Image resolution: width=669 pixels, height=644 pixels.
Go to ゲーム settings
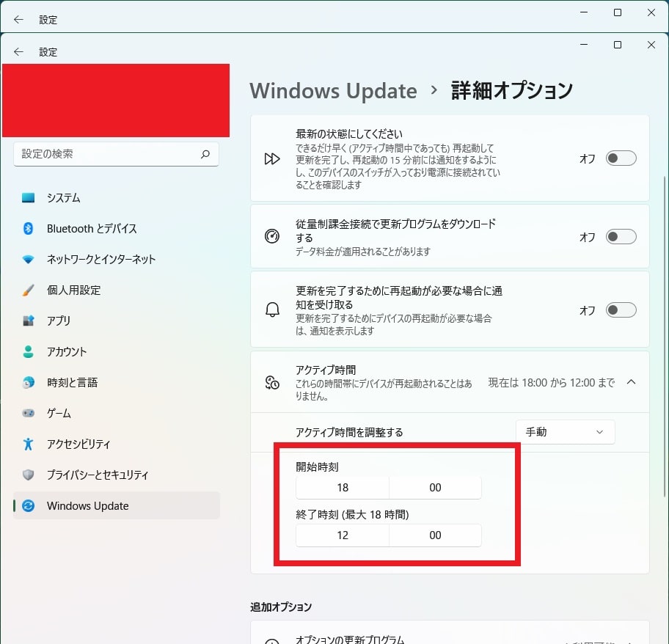(117, 413)
